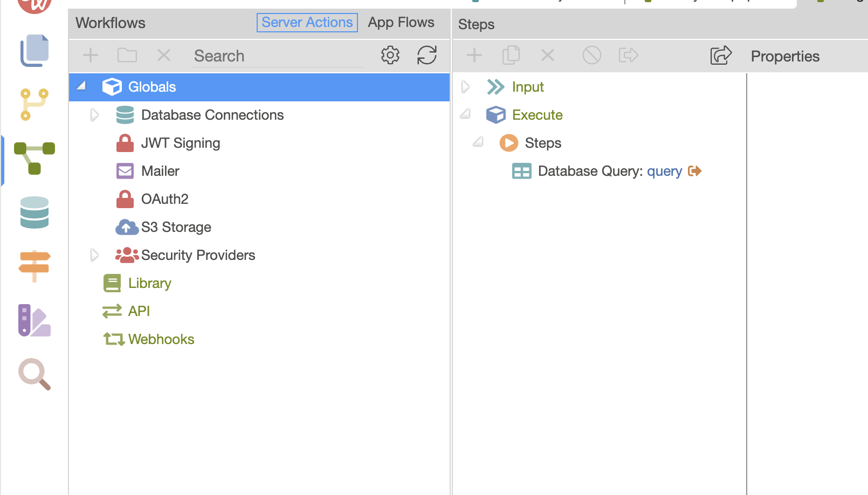Expand the Database Connections node
This screenshot has height=495, width=868.
click(x=94, y=115)
